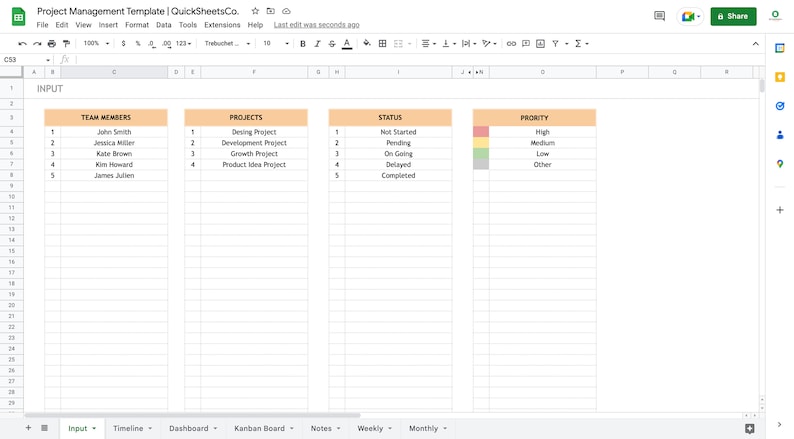Click the Last edit was seconds ago link
The height and width of the screenshot is (439, 794).
(316, 25)
